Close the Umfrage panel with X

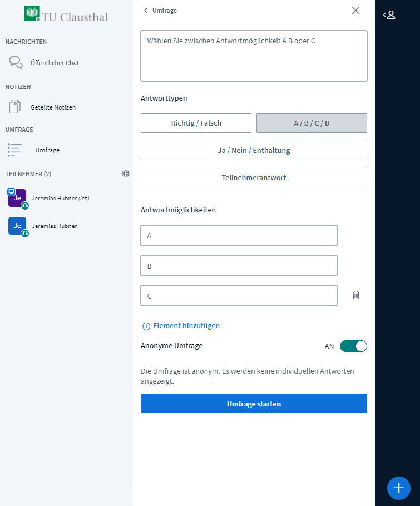356,11
